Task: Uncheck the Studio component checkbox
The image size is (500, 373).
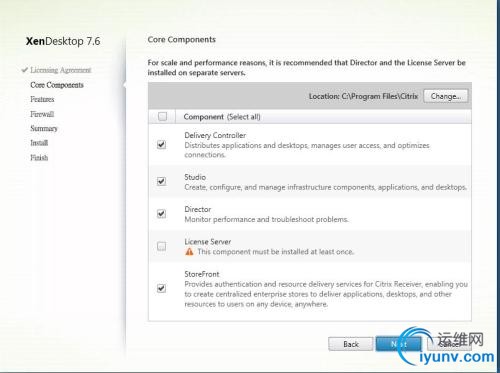Action: coord(161,181)
